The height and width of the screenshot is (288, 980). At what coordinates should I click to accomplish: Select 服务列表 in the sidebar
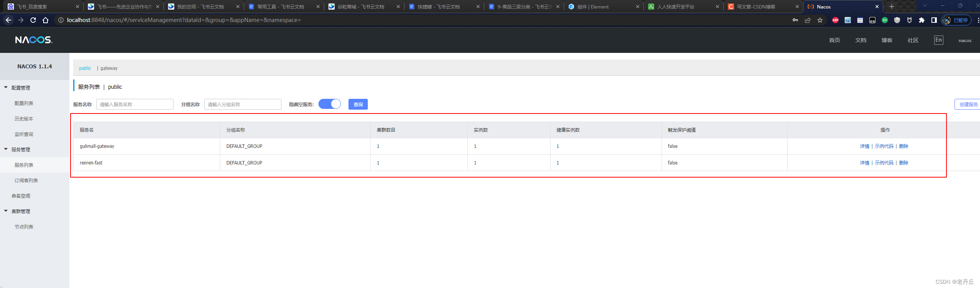click(24, 165)
